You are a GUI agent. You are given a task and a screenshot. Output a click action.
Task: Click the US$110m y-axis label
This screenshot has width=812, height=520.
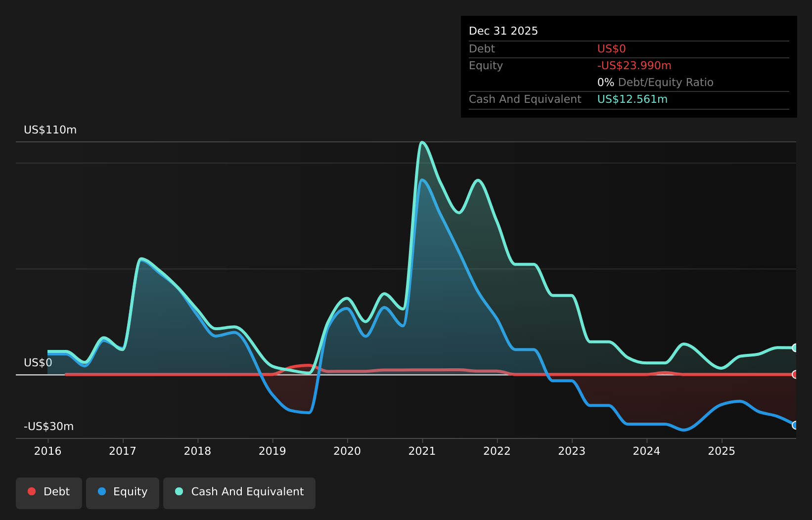click(50, 130)
